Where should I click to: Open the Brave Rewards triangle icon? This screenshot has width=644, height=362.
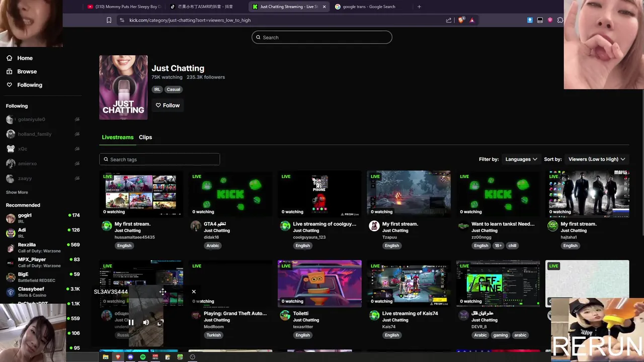(x=472, y=20)
